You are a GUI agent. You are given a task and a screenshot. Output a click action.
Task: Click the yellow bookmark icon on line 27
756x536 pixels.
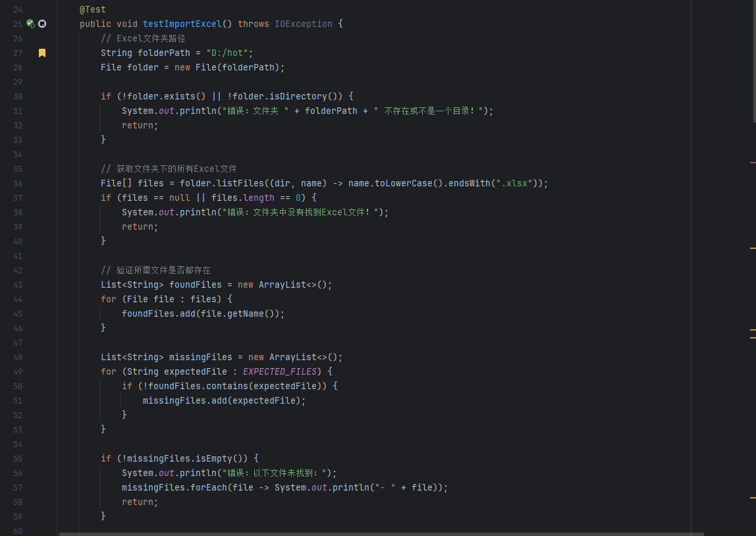pos(42,53)
